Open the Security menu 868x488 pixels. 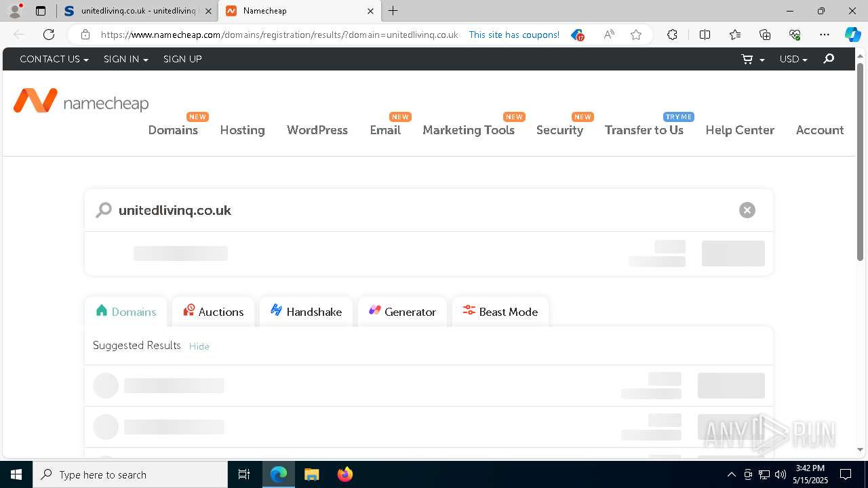tap(559, 130)
